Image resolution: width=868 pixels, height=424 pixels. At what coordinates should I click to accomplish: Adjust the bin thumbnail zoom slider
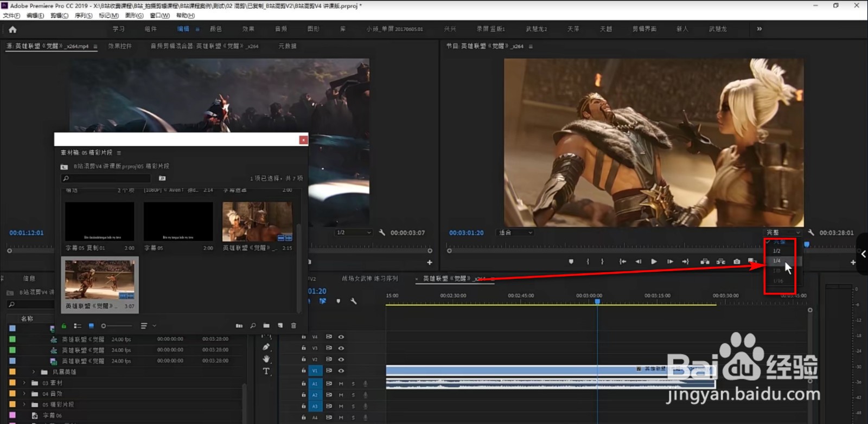coord(117,326)
